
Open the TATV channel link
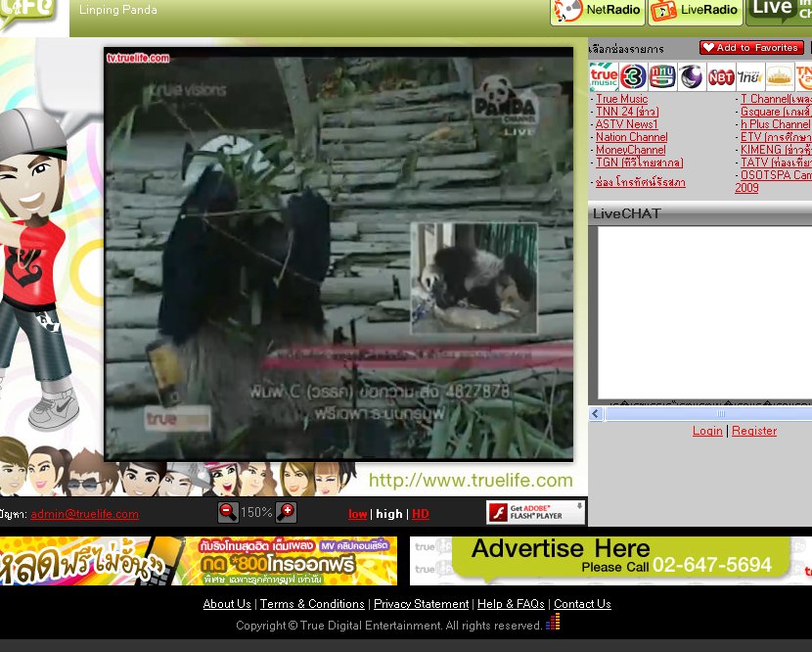pyautogui.click(x=776, y=163)
